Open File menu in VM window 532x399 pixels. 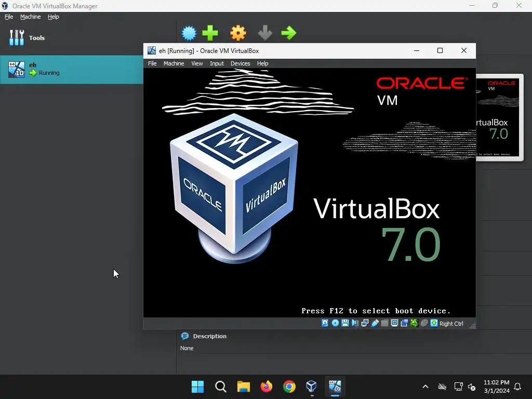point(152,63)
